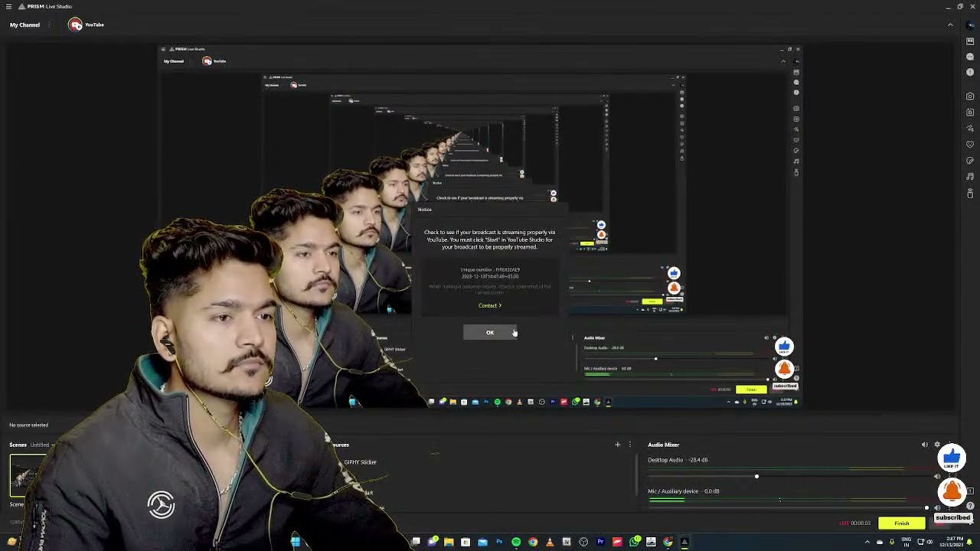Click the Finish broadcast button
This screenshot has height=551, width=980.
[x=902, y=523]
